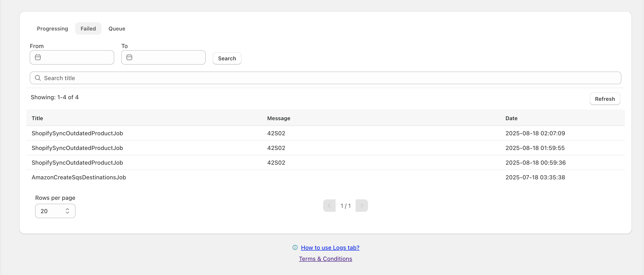
Task: Click the To date calendar icon
Action: click(129, 57)
